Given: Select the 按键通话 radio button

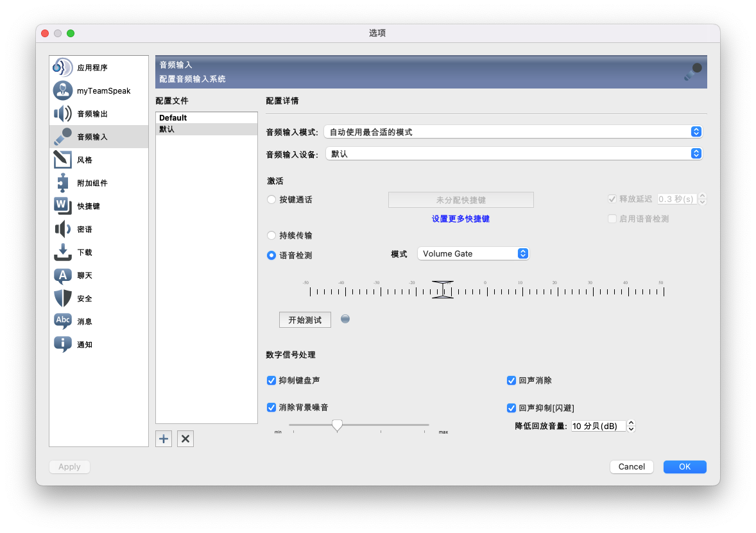Looking at the screenshot, I should click(x=271, y=199).
